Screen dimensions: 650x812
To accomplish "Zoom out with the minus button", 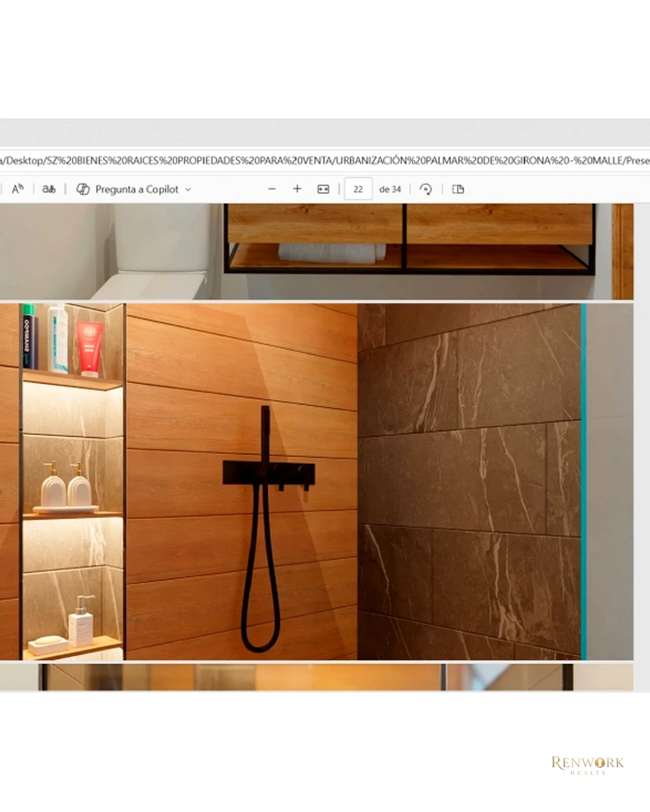I will 272,189.
